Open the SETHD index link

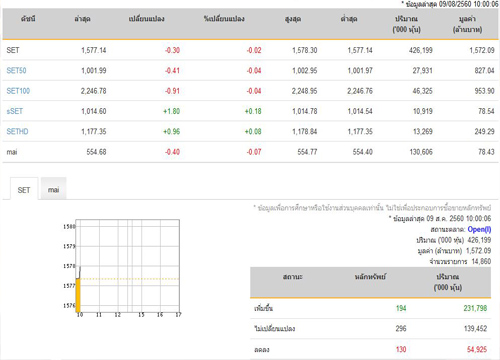click(17, 132)
